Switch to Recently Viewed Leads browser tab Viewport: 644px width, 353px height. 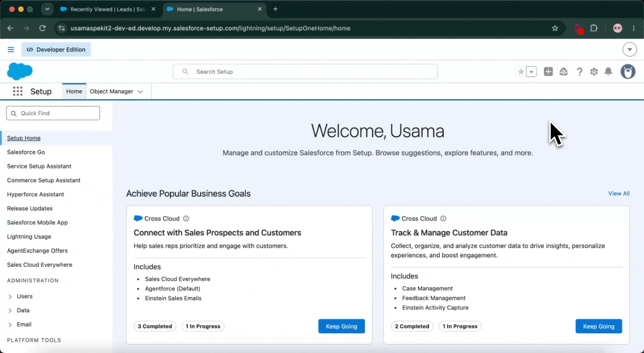[x=107, y=9]
